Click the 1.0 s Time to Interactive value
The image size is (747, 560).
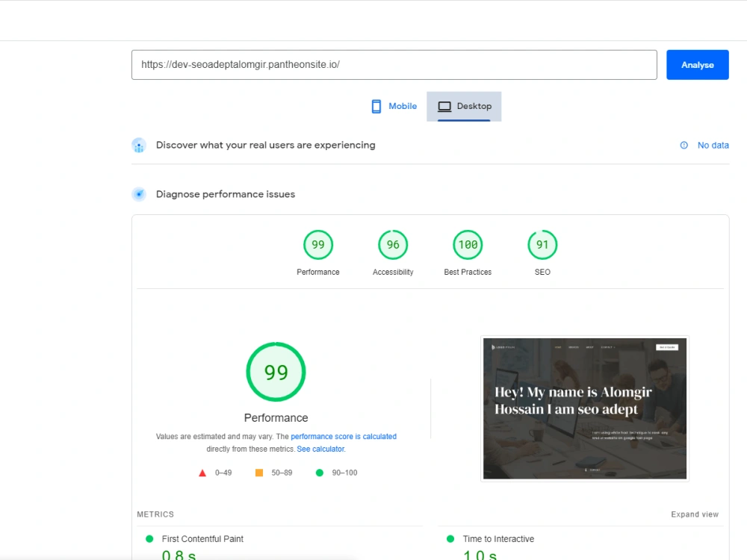[x=480, y=555]
